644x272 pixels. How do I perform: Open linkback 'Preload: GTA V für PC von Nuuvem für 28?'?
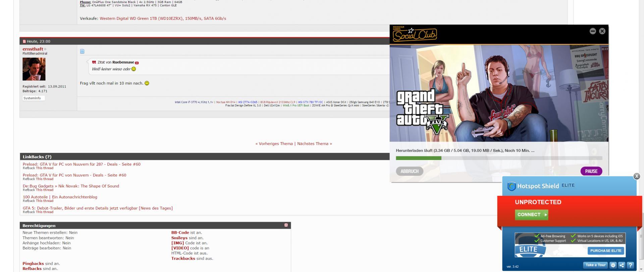[82, 164]
